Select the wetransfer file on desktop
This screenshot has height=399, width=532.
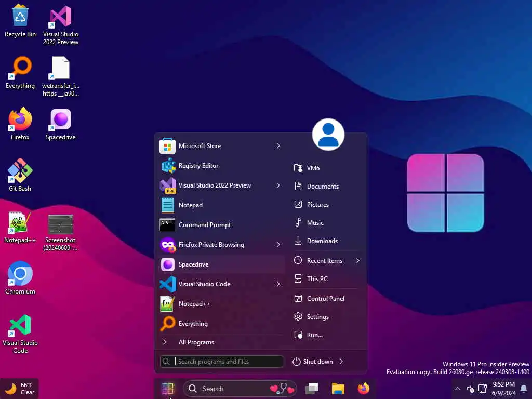[61, 76]
